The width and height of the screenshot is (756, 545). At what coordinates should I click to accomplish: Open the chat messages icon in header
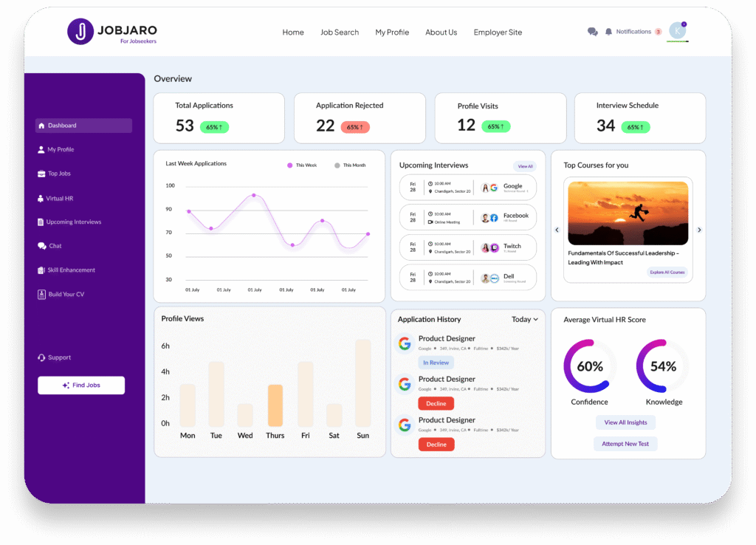point(592,32)
